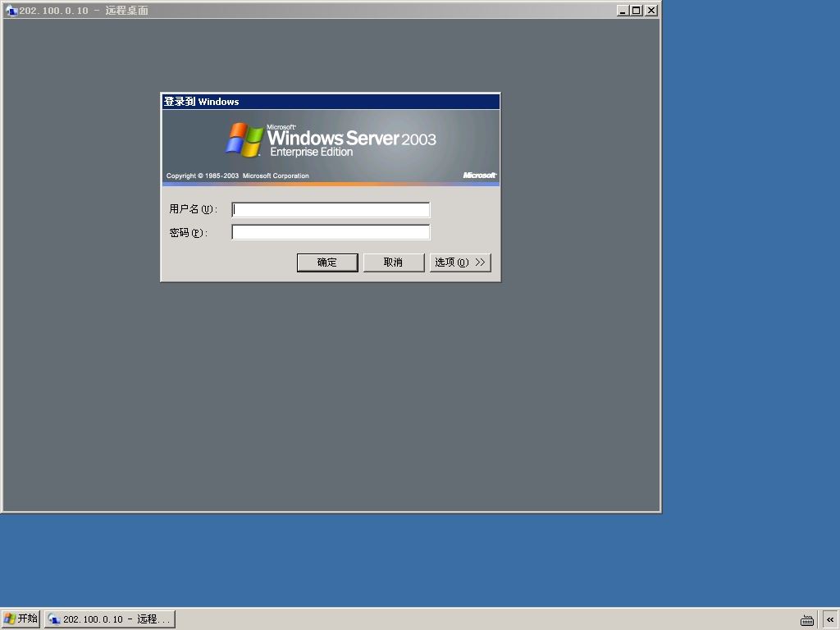This screenshot has height=630, width=840.
Task: Select the 202.100.0.10 remote desktop taskbar button
Action: pyautogui.click(x=110, y=619)
